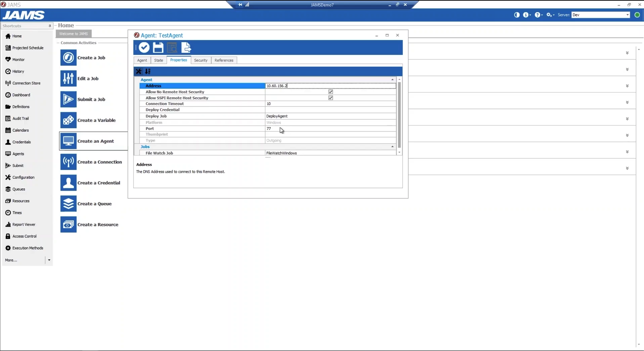Toggle the contrast theme icon in header
The width and height of the screenshot is (644, 351).
[517, 15]
